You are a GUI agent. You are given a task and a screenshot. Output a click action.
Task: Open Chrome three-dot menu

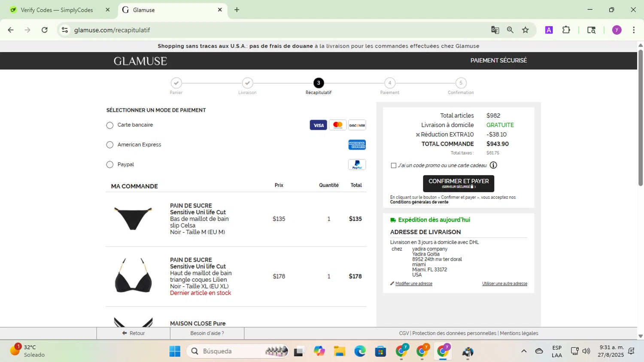point(634,30)
